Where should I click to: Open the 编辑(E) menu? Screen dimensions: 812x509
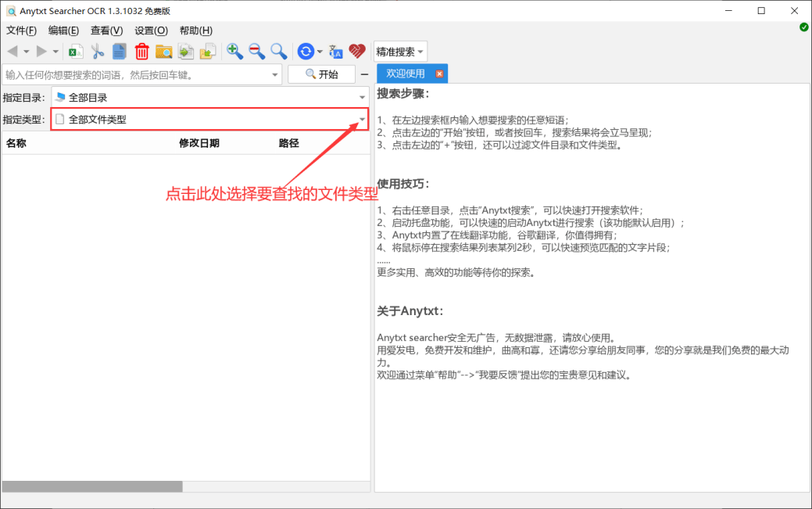(x=64, y=30)
